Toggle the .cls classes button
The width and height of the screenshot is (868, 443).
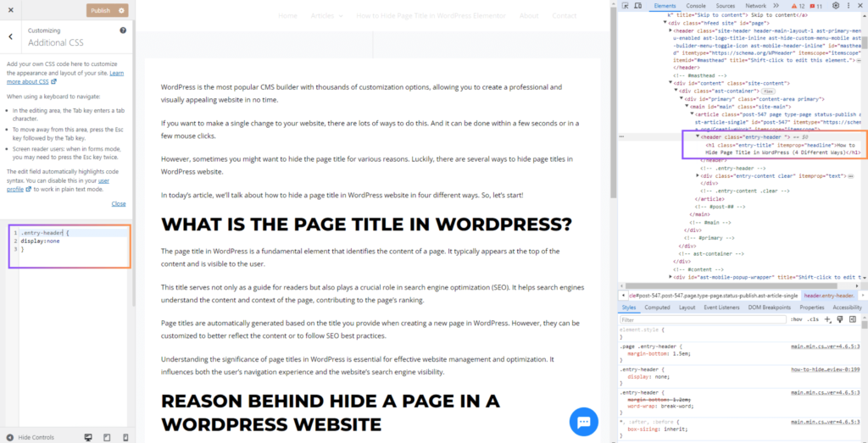(x=813, y=319)
